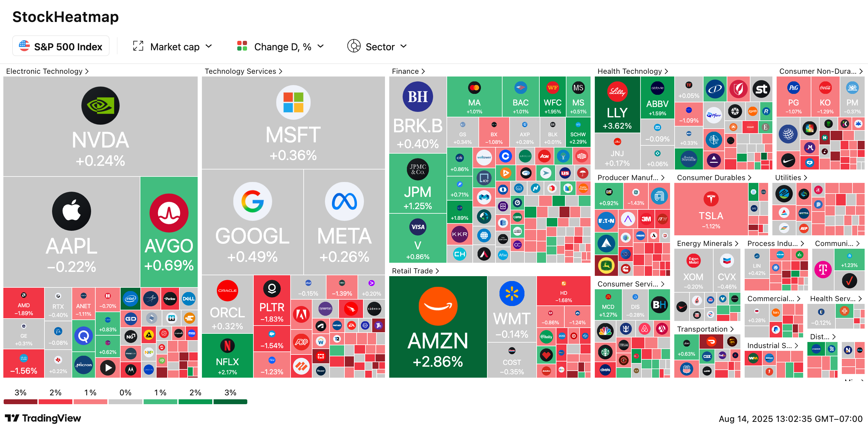Image resolution: width=868 pixels, height=431 pixels.
Task: Open the Electronic Technology sector link
Action: point(47,71)
